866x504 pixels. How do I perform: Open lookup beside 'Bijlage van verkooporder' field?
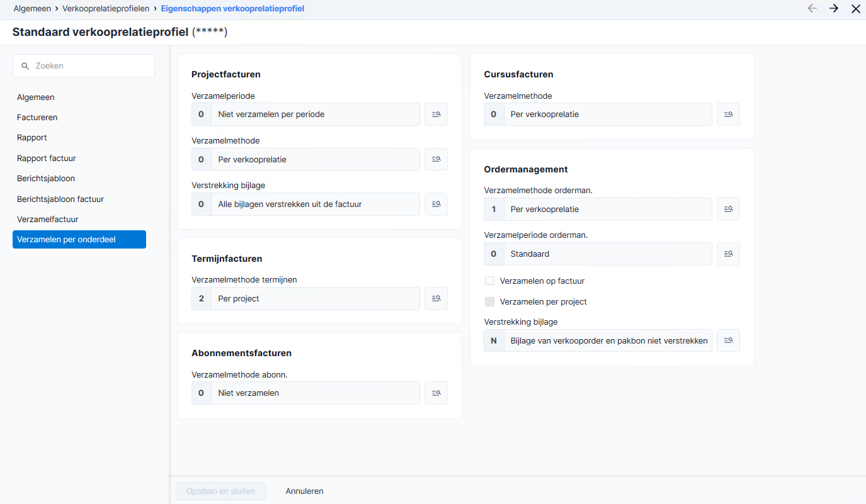[x=728, y=340]
